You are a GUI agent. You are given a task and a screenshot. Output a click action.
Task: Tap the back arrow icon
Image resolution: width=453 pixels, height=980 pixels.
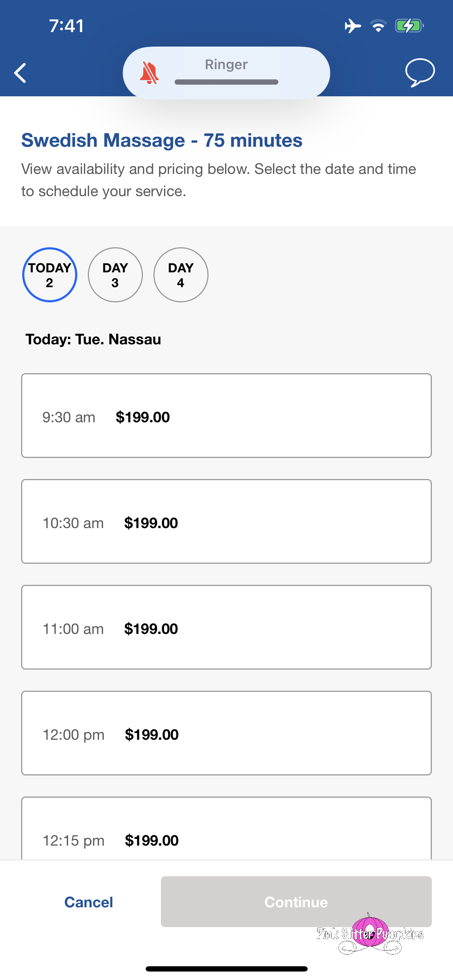[20, 73]
